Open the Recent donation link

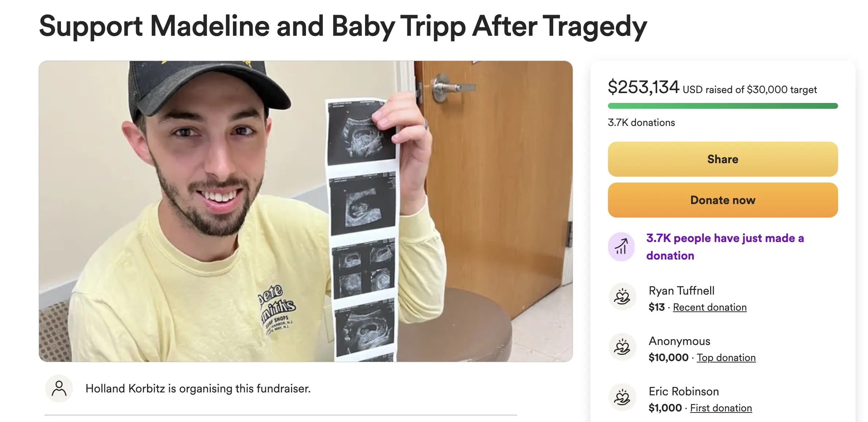coord(710,307)
